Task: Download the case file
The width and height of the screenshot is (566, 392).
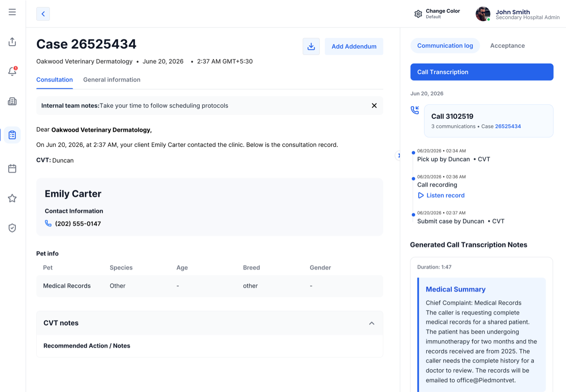Action: coord(311,46)
